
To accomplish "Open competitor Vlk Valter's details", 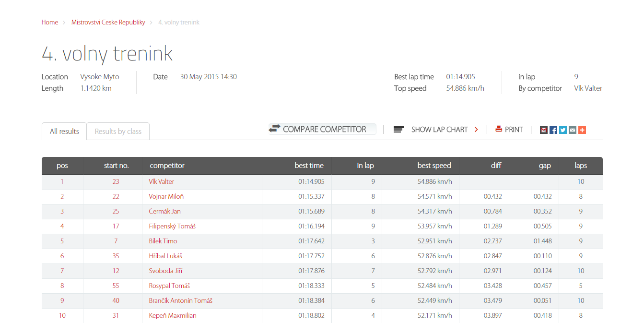I will point(162,182).
